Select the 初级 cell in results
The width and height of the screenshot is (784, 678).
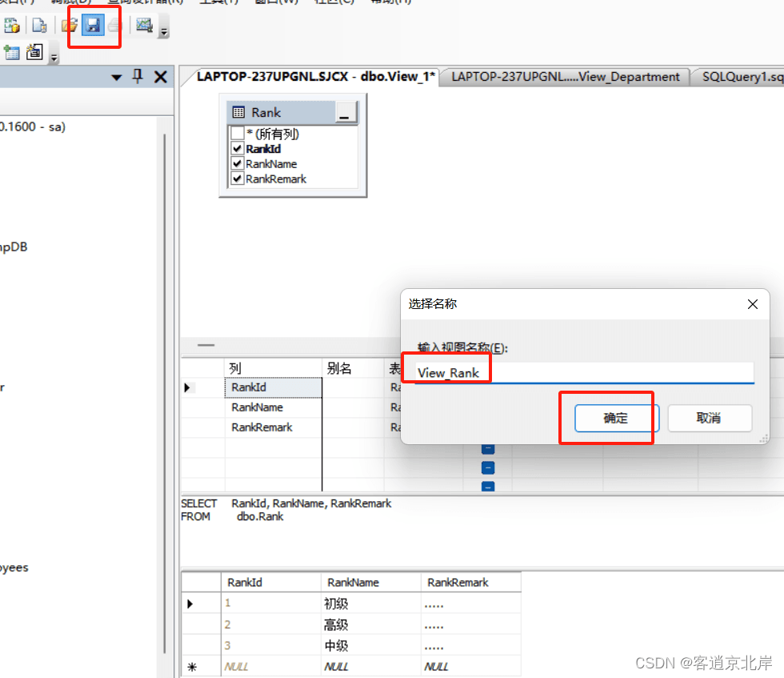pos(371,604)
